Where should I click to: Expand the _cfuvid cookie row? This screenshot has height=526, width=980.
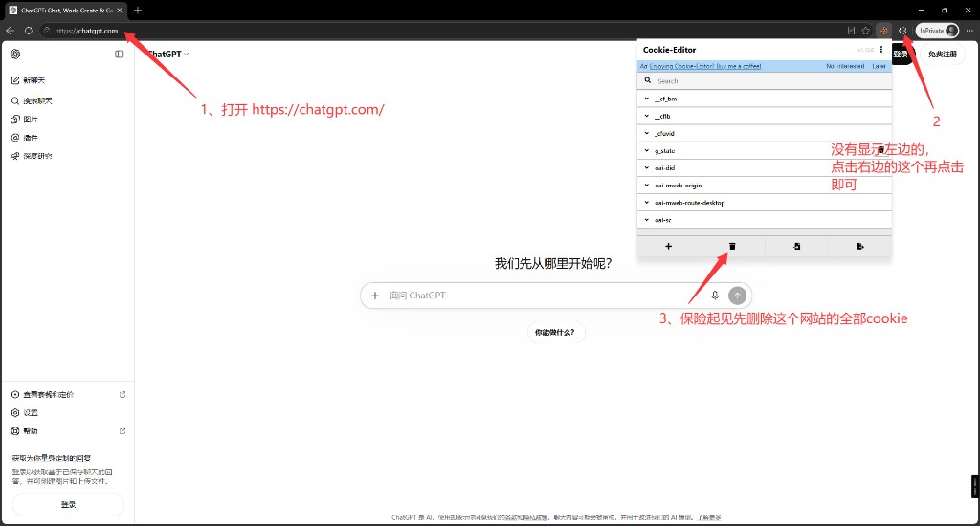pos(765,134)
